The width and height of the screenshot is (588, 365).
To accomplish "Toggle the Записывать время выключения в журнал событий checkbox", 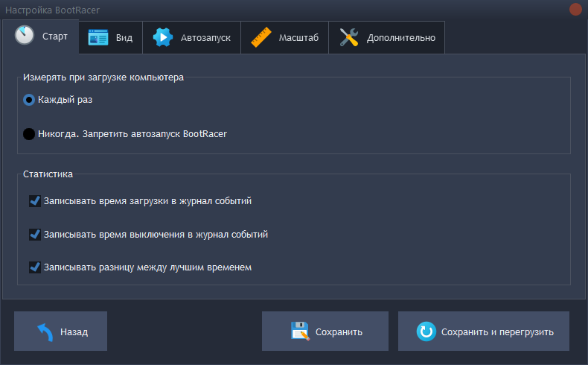I will [x=35, y=235].
